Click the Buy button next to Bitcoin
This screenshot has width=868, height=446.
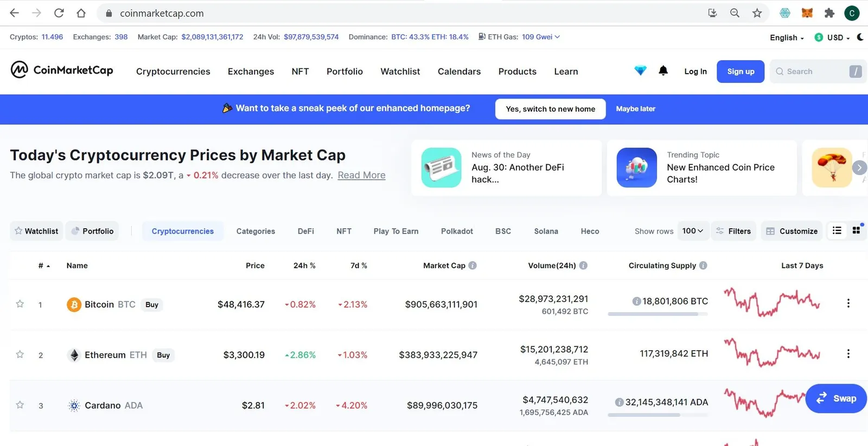pos(152,305)
